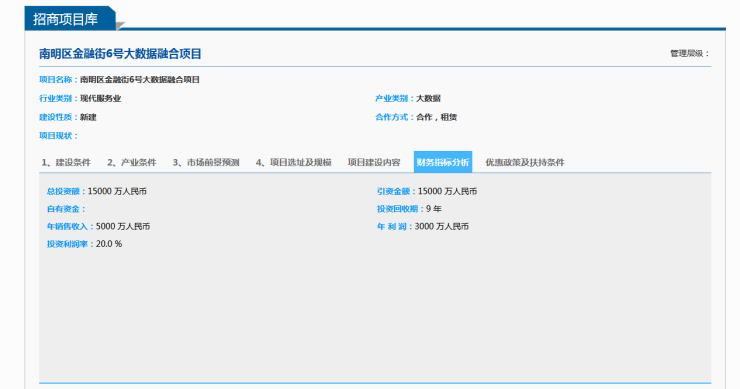Open the 4、项目选址及规模 tab
Screen dimensions: 740x389
[294, 162]
